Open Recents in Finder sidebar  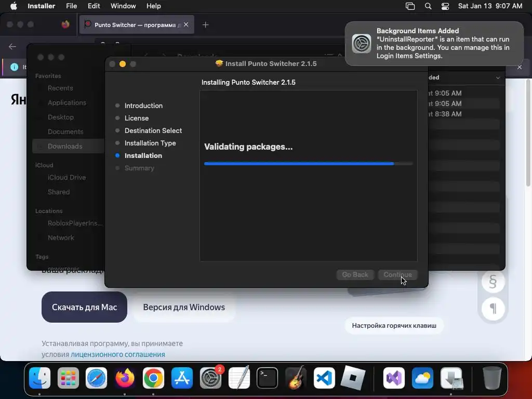pos(60,88)
